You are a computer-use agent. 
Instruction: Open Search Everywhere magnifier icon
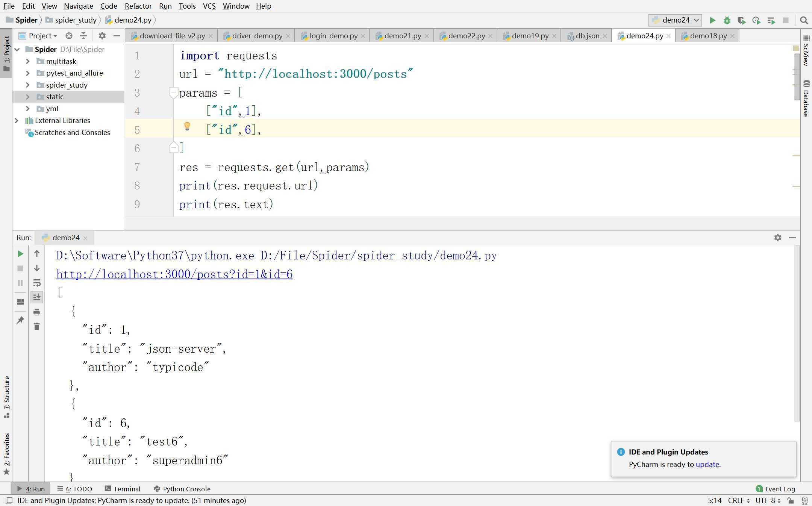[804, 20]
